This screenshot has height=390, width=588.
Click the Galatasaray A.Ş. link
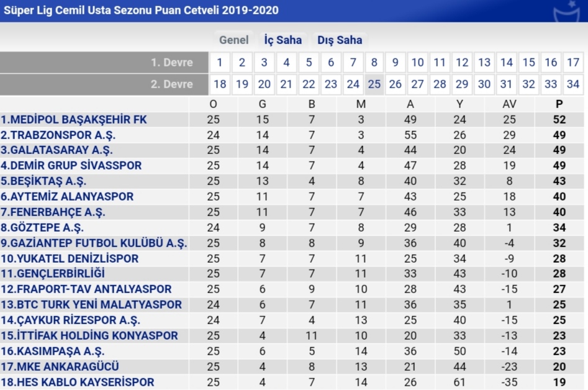tap(57, 150)
